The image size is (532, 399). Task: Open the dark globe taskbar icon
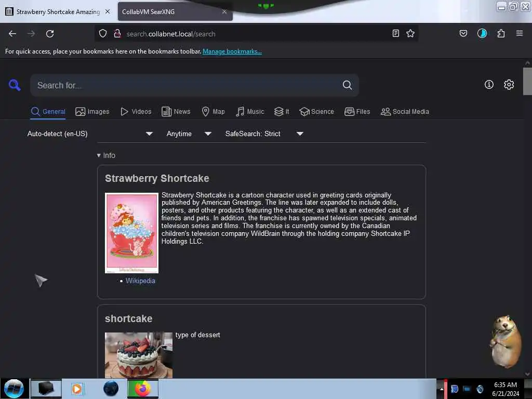(111, 389)
